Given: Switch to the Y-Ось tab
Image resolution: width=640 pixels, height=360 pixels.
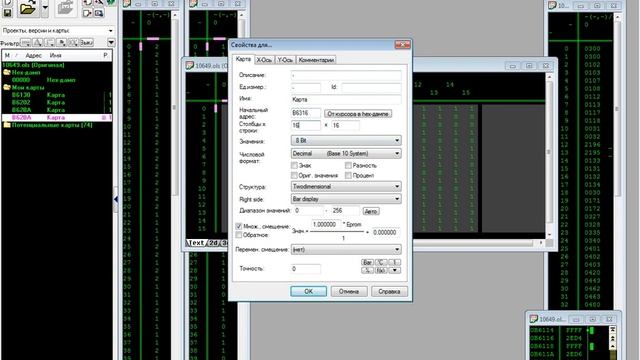Looking at the screenshot, I should tap(285, 60).
